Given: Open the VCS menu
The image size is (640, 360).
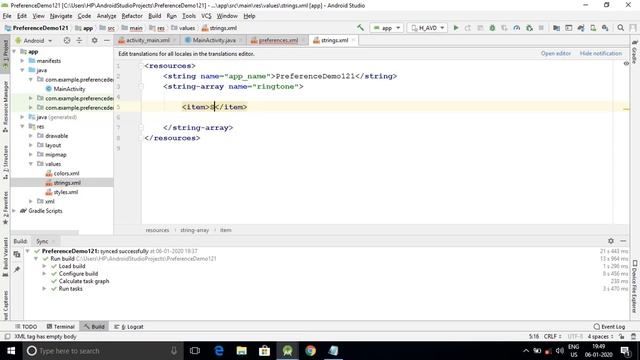Looking at the screenshot, I should 206,16.
